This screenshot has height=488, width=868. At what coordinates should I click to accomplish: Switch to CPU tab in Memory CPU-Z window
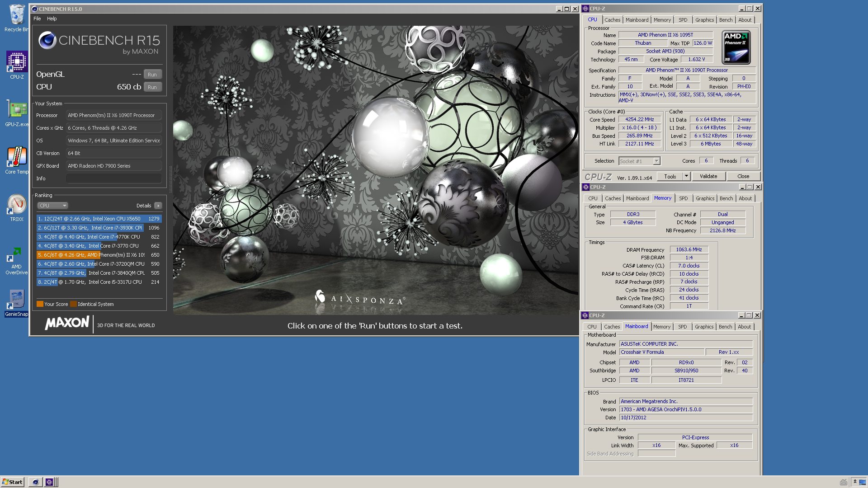point(593,198)
